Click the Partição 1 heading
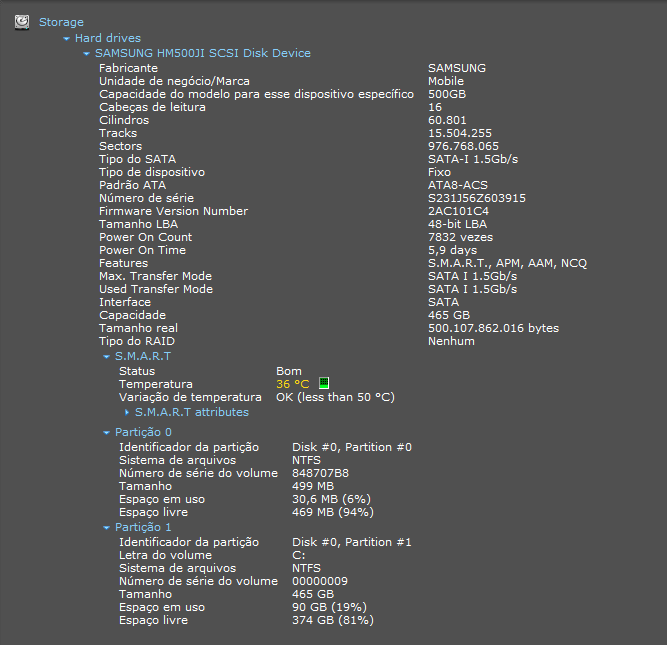667x645 pixels. [143, 527]
